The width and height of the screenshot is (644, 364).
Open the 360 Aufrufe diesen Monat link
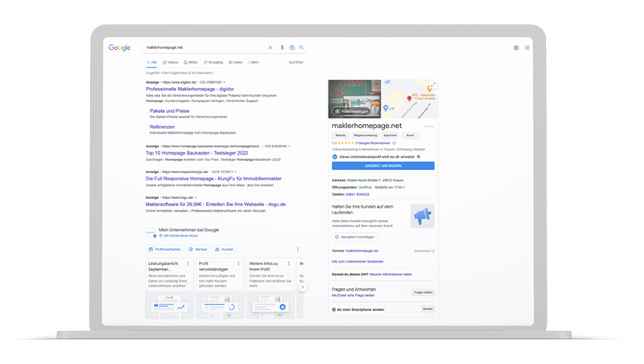(x=180, y=236)
